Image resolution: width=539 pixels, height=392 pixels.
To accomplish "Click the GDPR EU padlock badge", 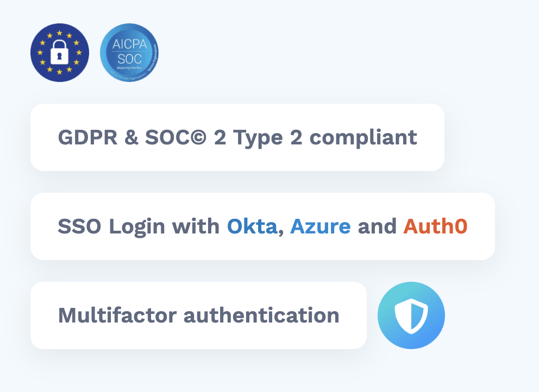I will pyautogui.click(x=60, y=53).
